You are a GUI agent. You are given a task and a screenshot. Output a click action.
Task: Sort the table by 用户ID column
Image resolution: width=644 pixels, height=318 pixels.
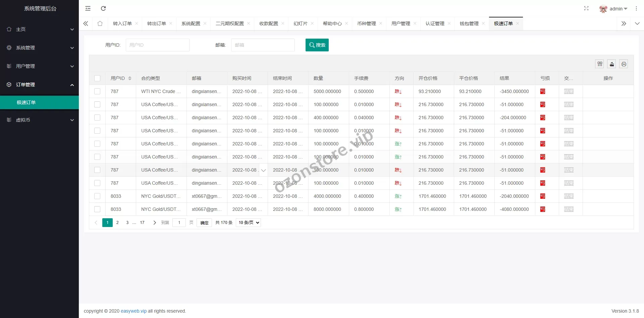click(130, 78)
